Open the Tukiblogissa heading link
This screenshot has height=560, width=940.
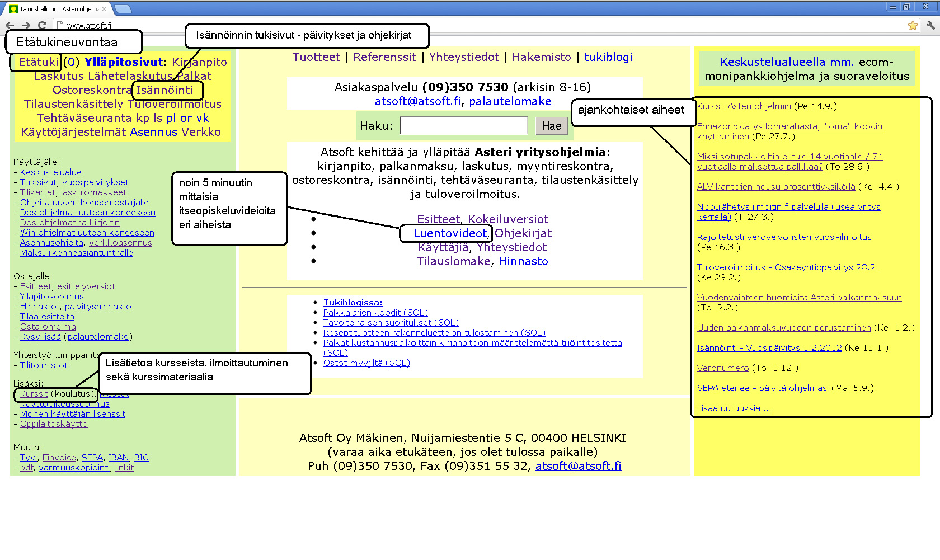tap(352, 303)
